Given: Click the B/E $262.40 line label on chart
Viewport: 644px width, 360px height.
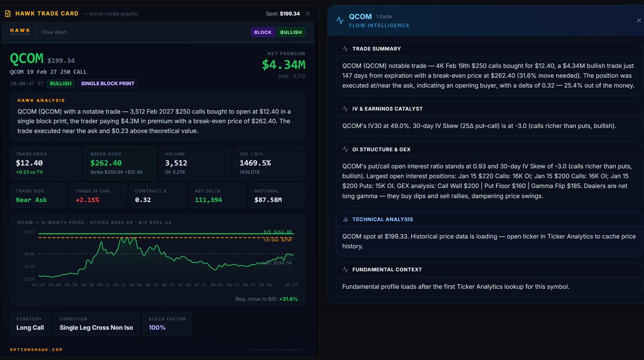Looking at the screenshot, I should tap(277, 232).
